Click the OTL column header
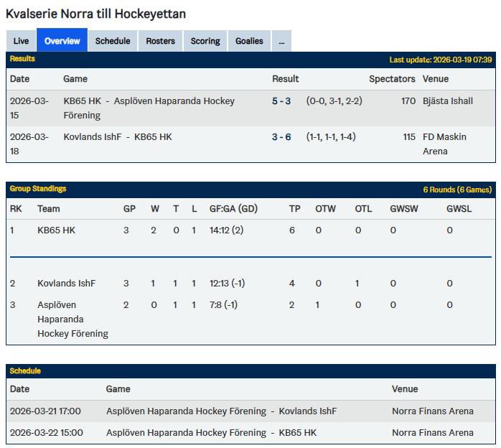 363,209
